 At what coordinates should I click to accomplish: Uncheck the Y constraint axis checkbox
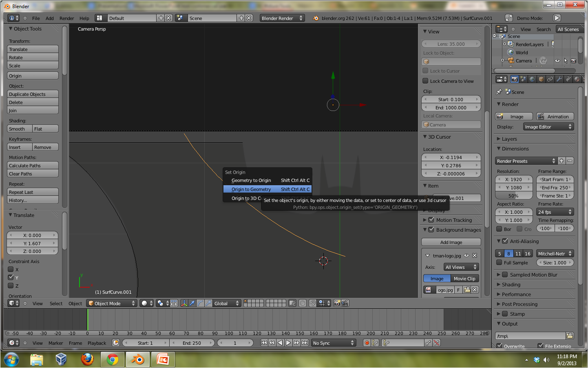pos(11,277)
